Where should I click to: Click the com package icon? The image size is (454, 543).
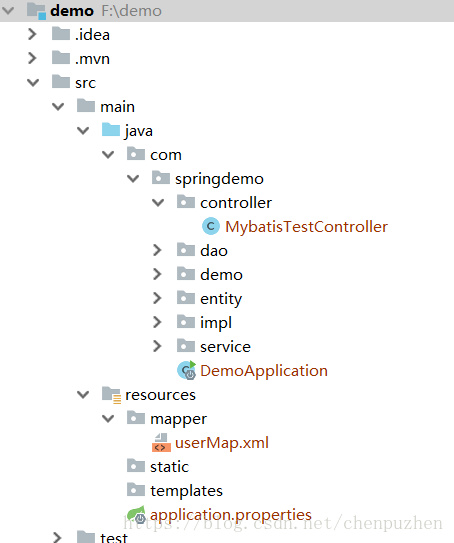(136, 154)
